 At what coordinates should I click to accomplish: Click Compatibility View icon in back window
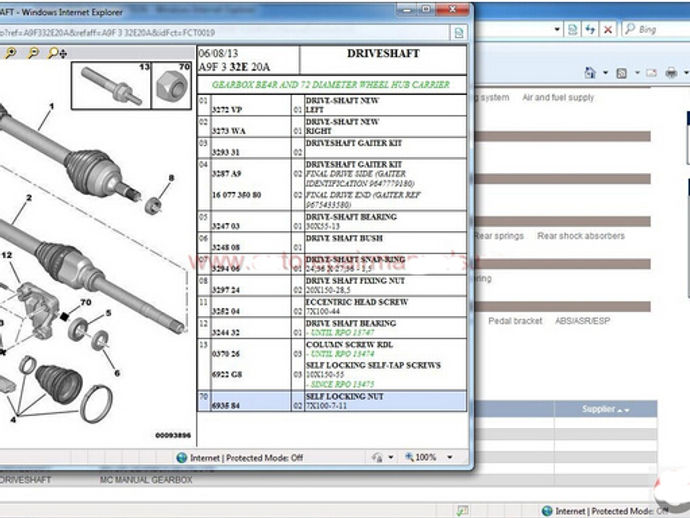(572, 29)
